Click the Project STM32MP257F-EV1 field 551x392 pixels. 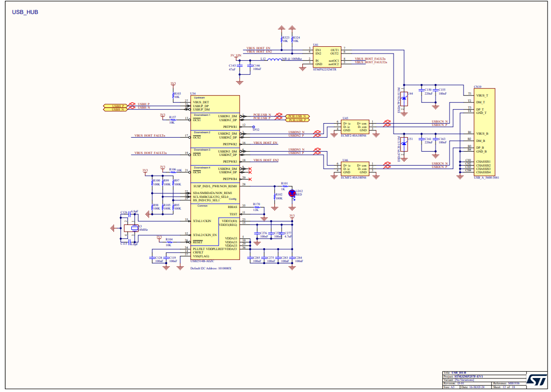484,376
